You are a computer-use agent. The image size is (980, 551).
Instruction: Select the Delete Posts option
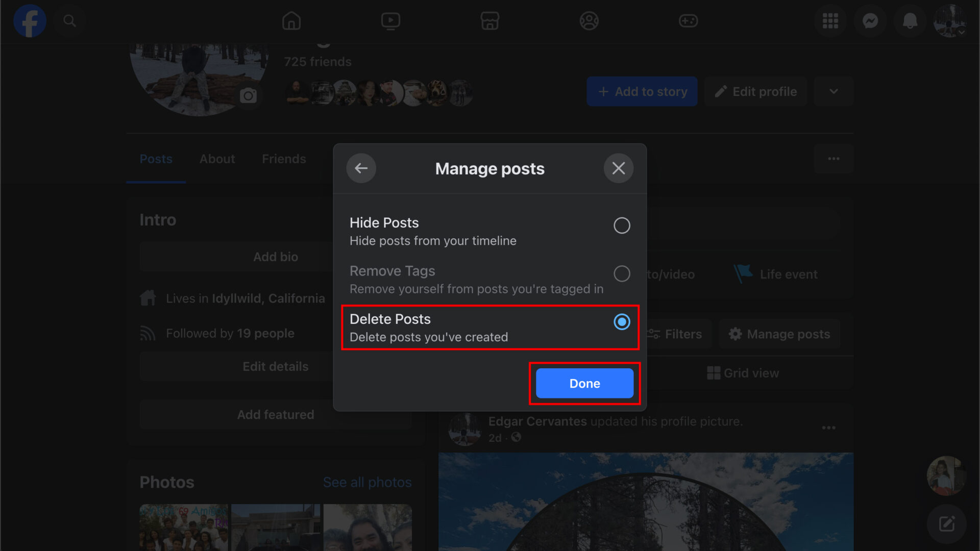622,322
